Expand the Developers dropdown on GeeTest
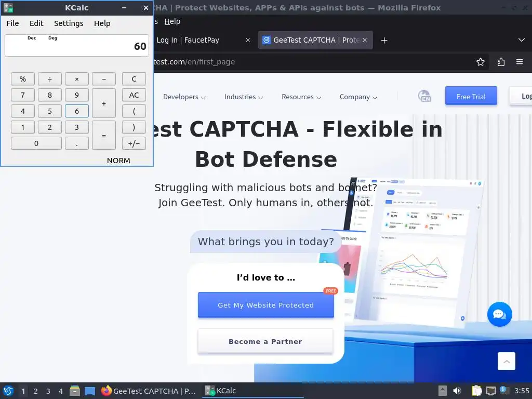This screenshot has width=532, height=399. (184, 97)
